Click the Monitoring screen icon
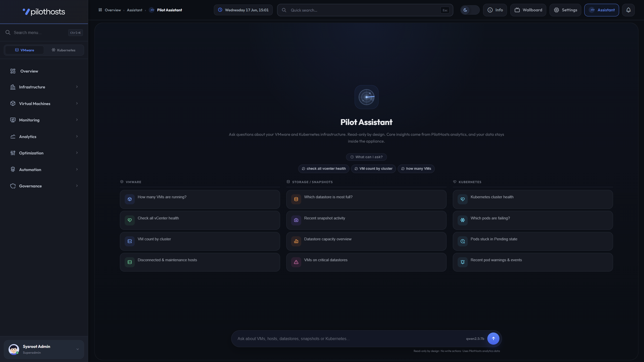 pos(13,120)
